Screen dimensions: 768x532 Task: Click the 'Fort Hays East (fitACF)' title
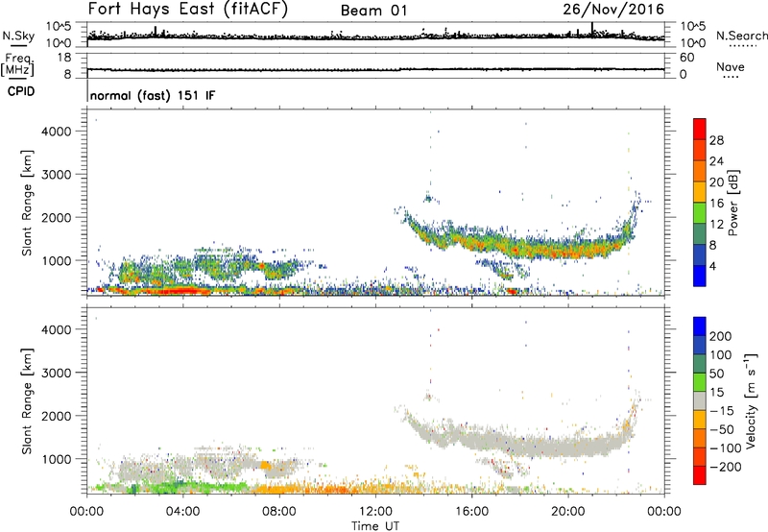pyautogui.click(x=188, y=10)
